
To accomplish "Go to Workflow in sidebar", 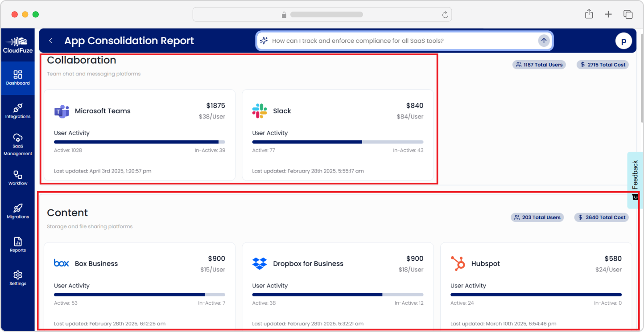I will pyautogui.click(x=18, y=178).
